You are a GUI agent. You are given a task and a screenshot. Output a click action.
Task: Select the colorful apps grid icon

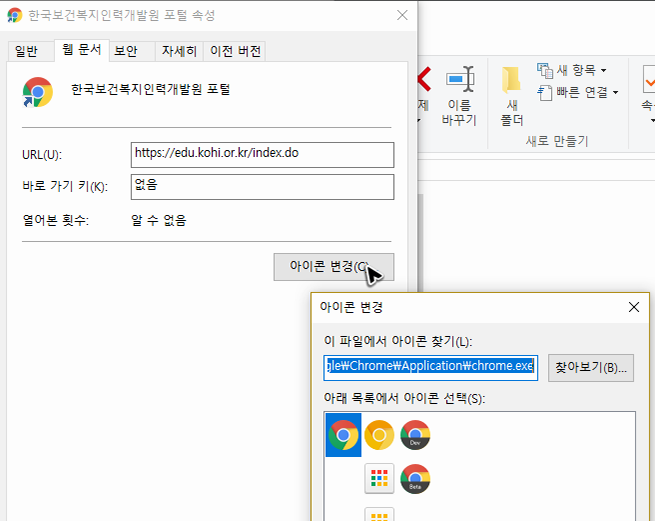click(x=379, y=478)
